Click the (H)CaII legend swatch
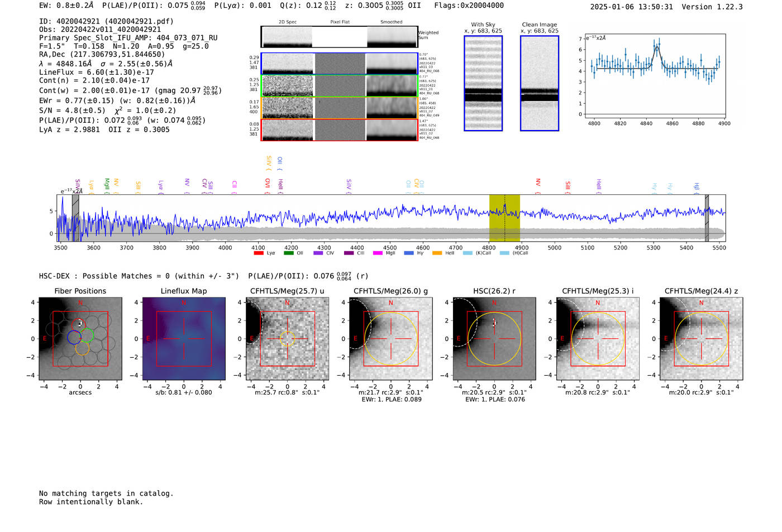Viewport: 782px width, 532px height. (504, 253)
